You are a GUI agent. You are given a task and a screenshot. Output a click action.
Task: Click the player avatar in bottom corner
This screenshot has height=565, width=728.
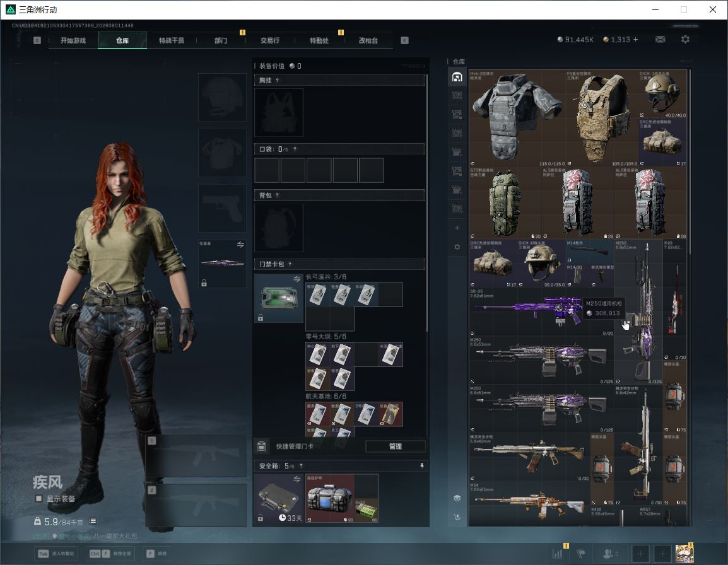pos(684,554)
